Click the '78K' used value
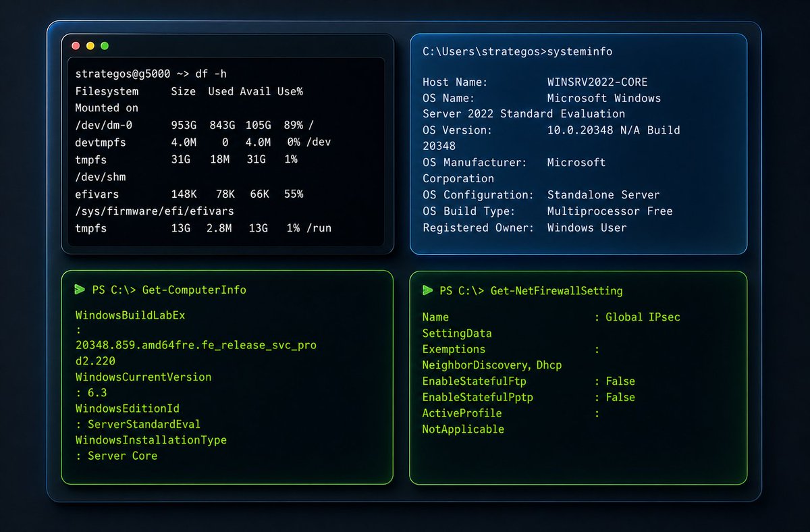Image resolution: width=810 pixels, height=532 pixels. (x=225, y=194)
